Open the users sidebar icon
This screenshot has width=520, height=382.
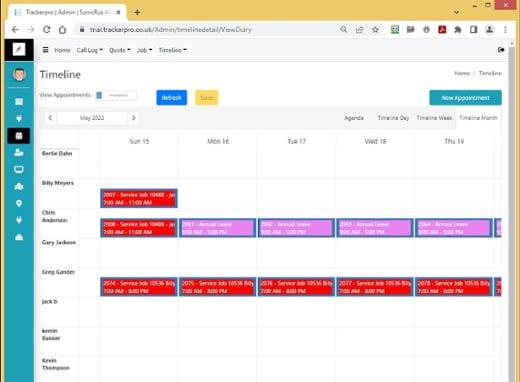pyautogui.click(x=19, y=152)
